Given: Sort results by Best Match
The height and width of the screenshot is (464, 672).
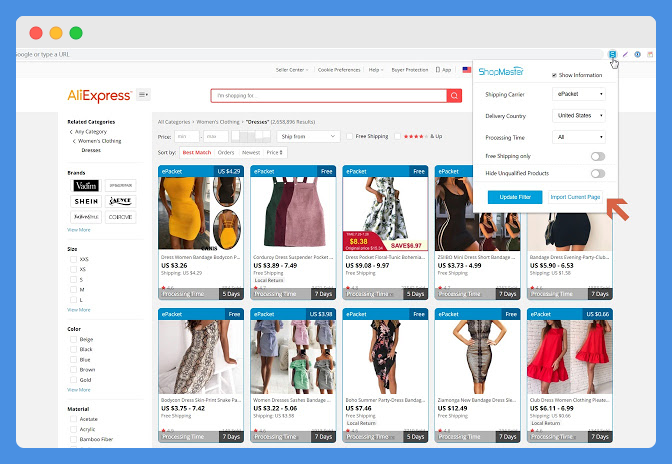Looking at the screenshot, I should click(197, 153).
